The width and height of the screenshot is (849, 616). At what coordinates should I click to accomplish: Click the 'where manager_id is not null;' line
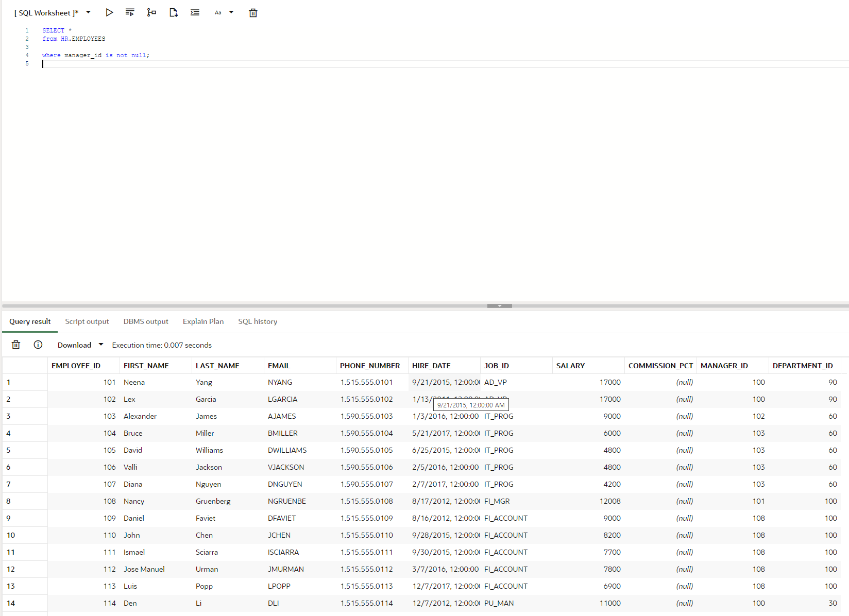(x=96, y=56)
